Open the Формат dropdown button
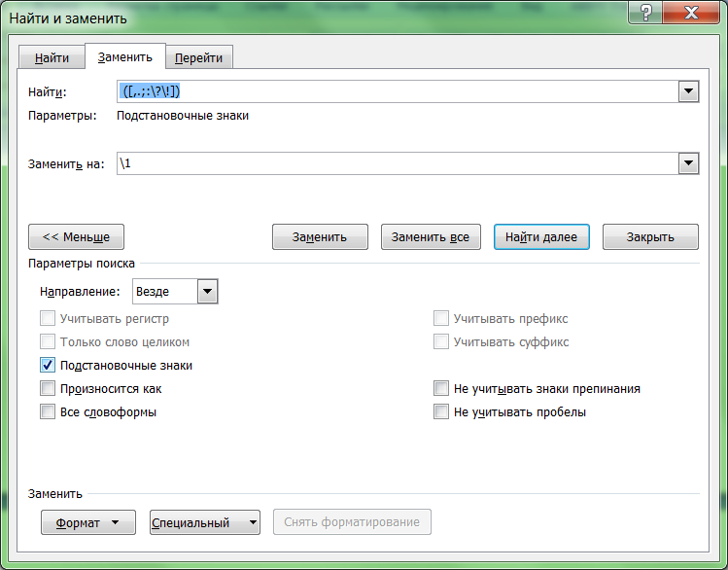 point(88,522)
